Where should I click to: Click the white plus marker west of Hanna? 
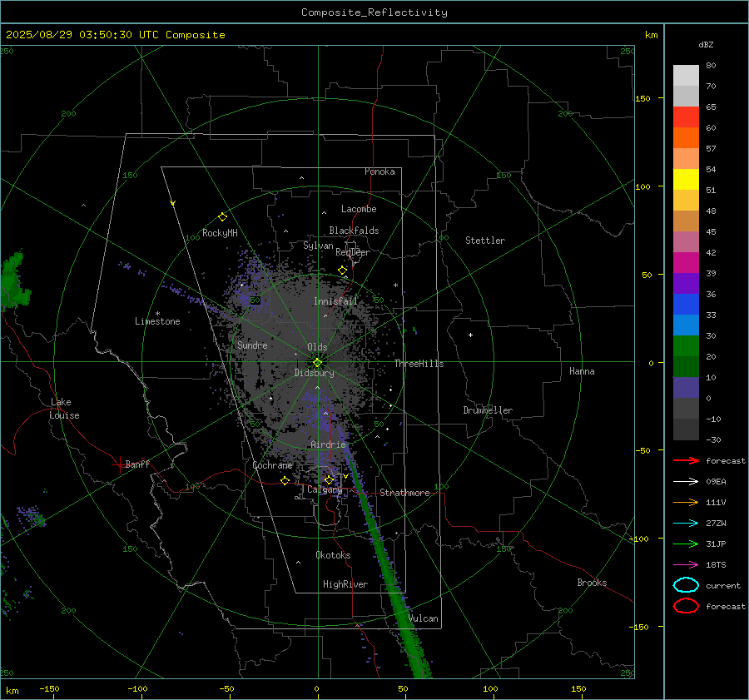point(470,335)
